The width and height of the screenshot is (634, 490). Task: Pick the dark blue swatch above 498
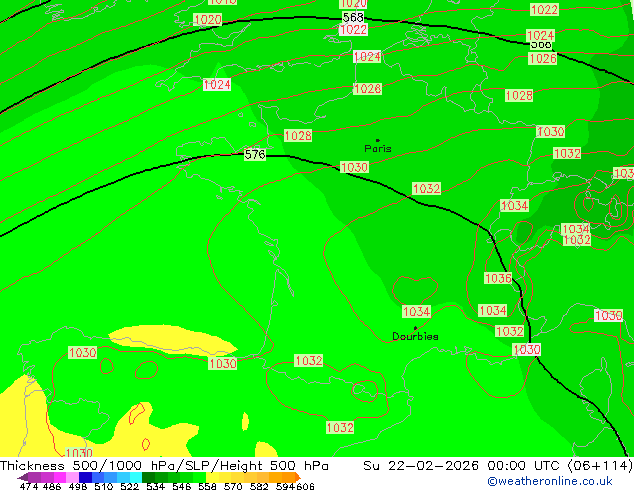84,477
